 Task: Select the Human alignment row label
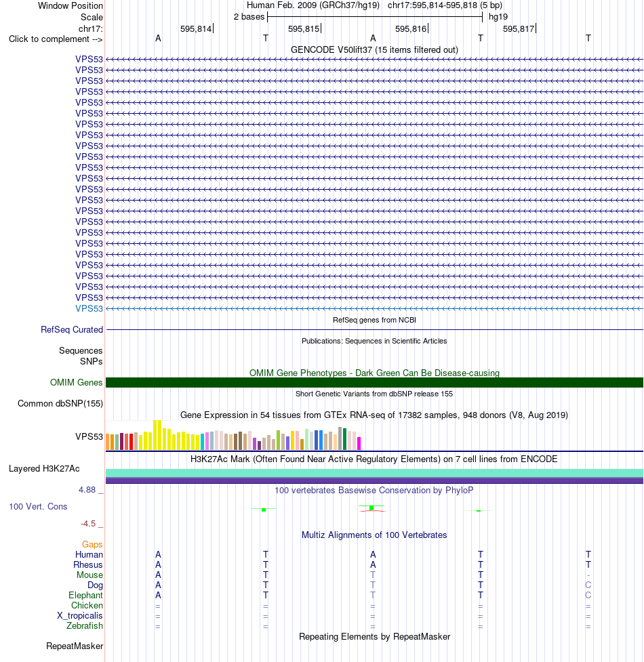point(89,555)
